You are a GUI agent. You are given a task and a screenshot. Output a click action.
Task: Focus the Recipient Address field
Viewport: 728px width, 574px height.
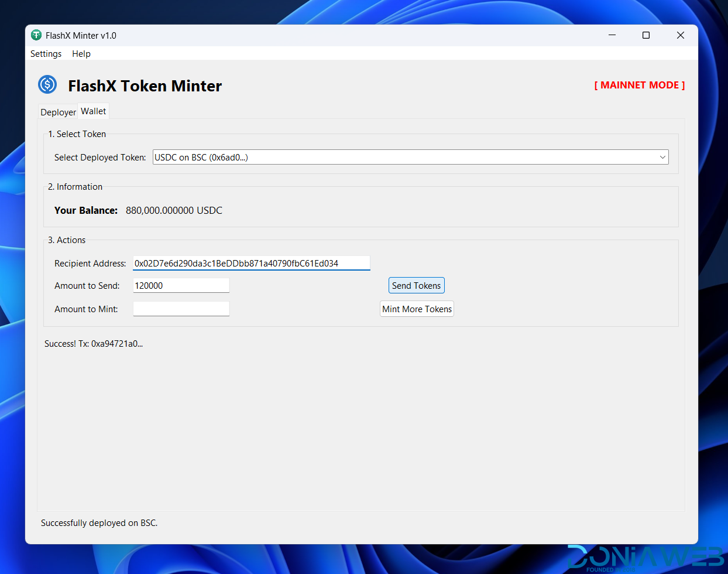tap(251, 264)
